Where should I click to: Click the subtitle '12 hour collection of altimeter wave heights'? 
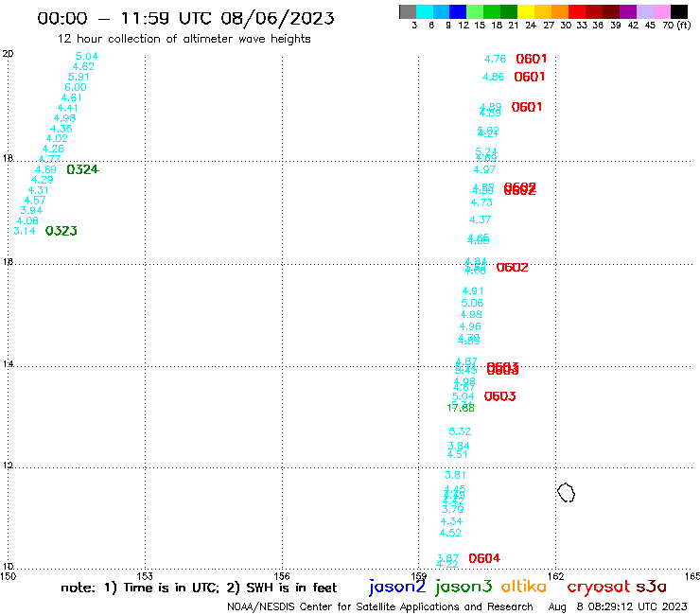tap(184, 39)
